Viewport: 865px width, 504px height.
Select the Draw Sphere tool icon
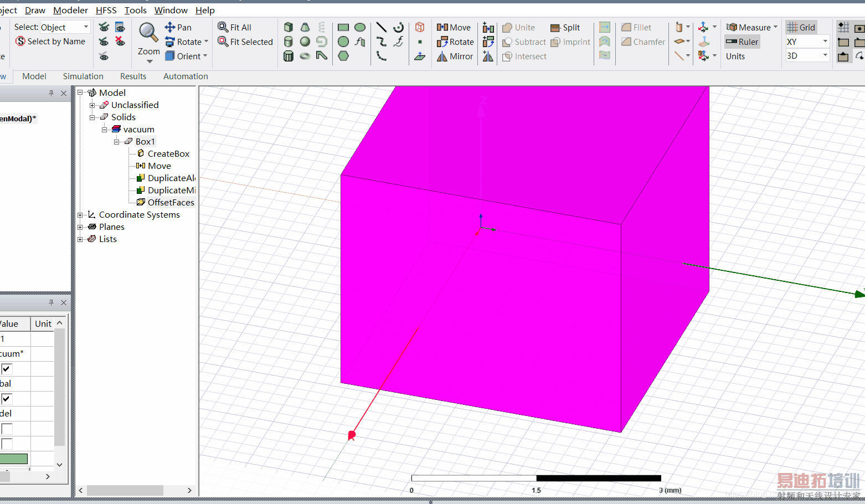[305, 42]
